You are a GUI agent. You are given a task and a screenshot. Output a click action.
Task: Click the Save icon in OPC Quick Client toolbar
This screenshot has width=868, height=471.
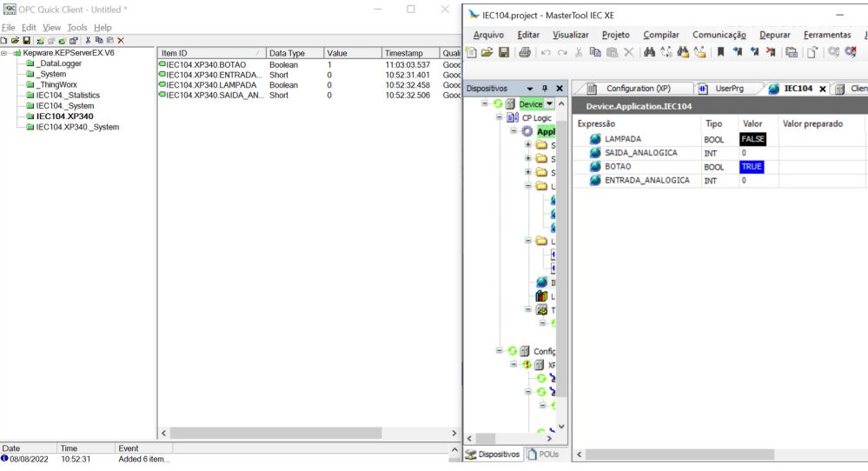point(26,41)
